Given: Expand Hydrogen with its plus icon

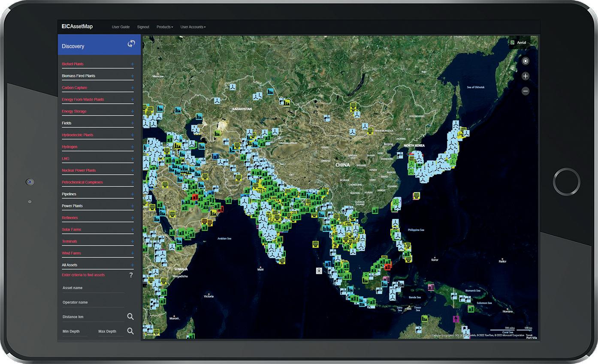Looking at the screenshot, I should [x=132, y=147].
